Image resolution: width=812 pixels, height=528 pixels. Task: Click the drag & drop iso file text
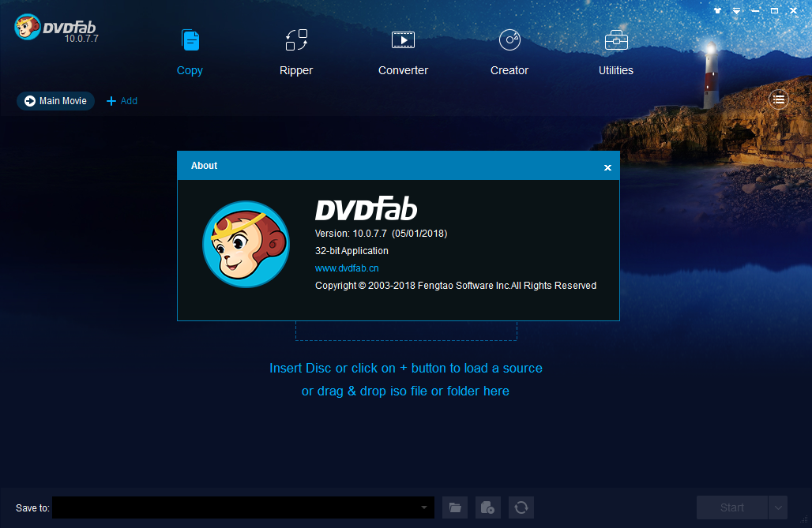pyautogui.click(x=405, y=391)
